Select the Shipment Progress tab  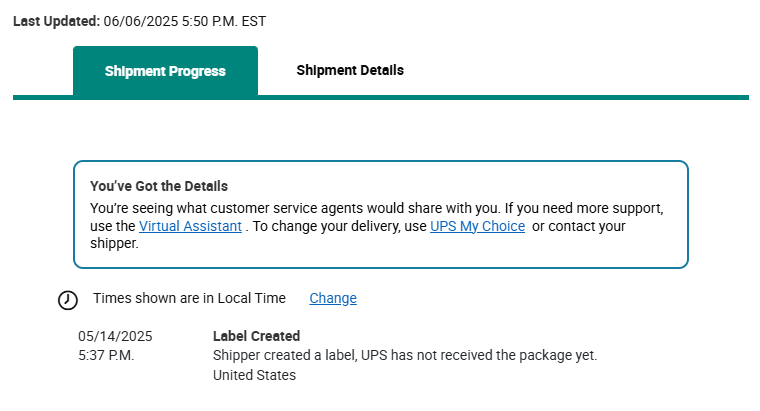(165, 71)
